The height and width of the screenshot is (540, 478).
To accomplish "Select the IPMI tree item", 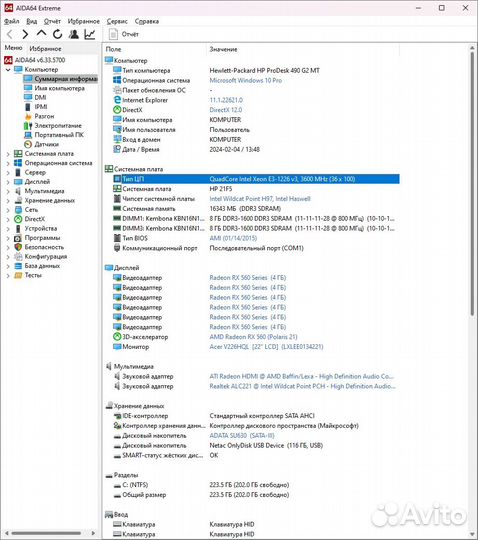I will tap(41, 107).
